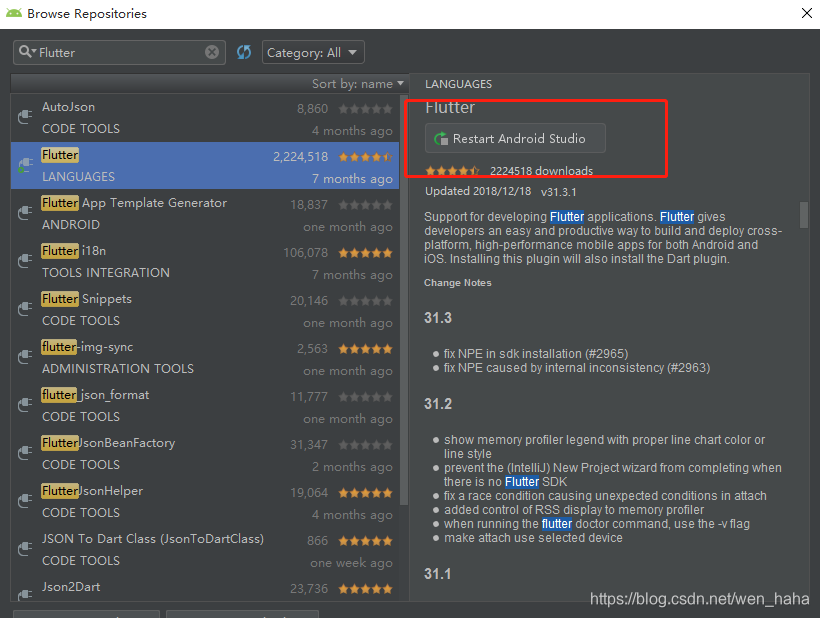
Task: Click the Flutter i18n rating stars
Action: pos(365,253)
